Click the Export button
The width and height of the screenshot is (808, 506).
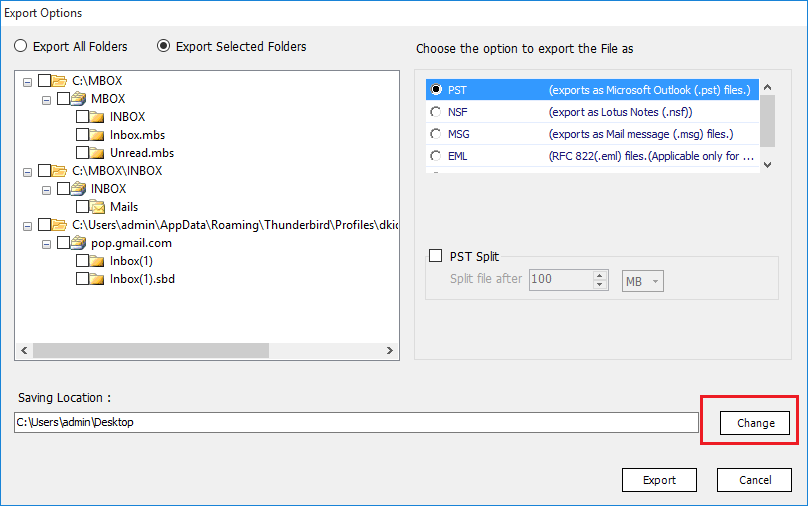(659, 480)
